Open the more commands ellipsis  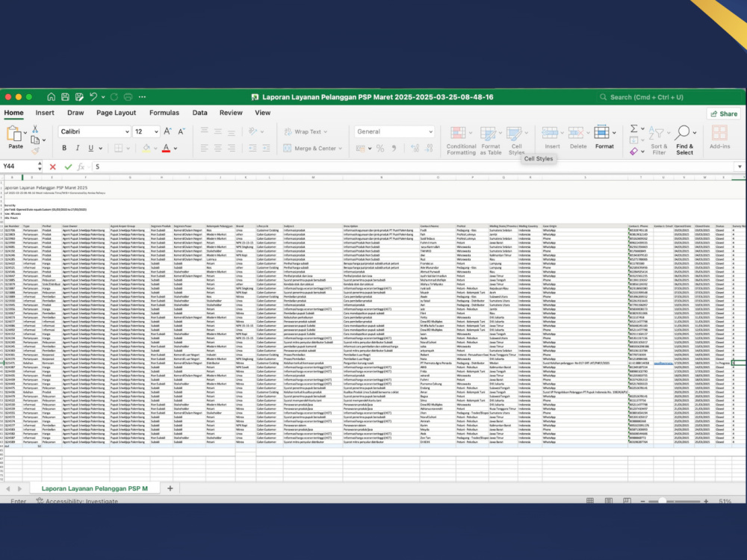click(x=142, y=96)
